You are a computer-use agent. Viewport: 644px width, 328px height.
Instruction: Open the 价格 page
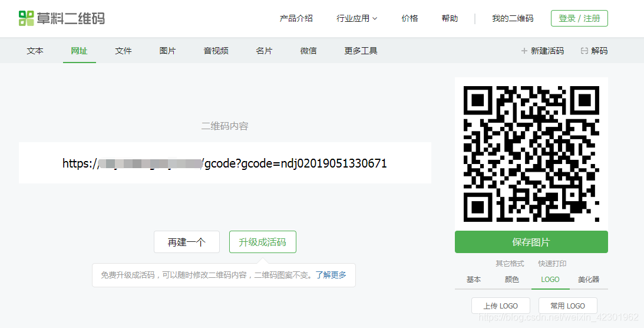pos(409,18)
